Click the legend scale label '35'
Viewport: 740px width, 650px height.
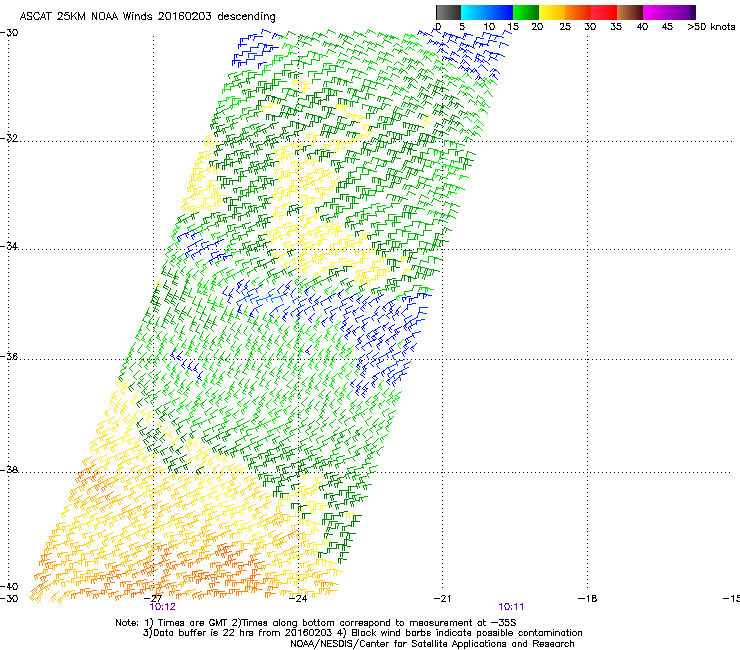(616, 27)
